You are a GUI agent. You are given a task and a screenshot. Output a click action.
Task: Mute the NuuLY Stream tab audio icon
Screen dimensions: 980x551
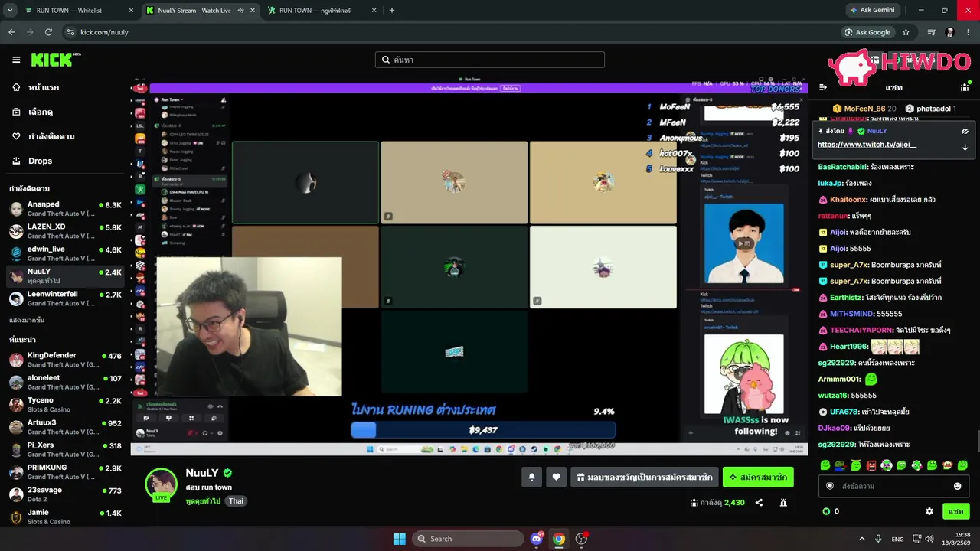pos(240,11)
